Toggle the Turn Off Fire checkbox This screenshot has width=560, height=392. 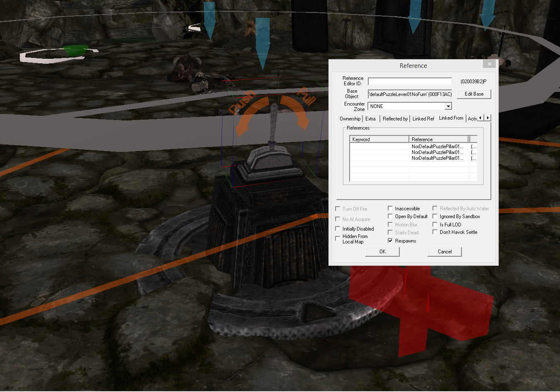tap(338, 209)
